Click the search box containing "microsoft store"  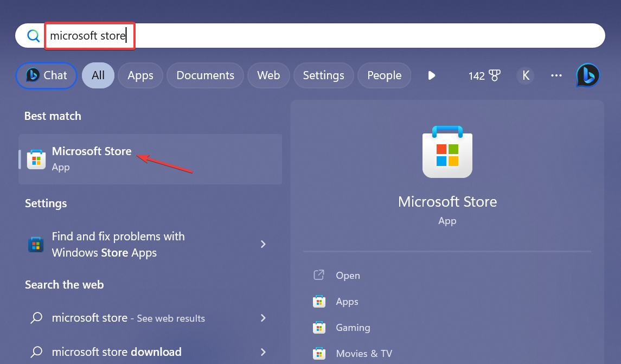click(x=310, y=36)
